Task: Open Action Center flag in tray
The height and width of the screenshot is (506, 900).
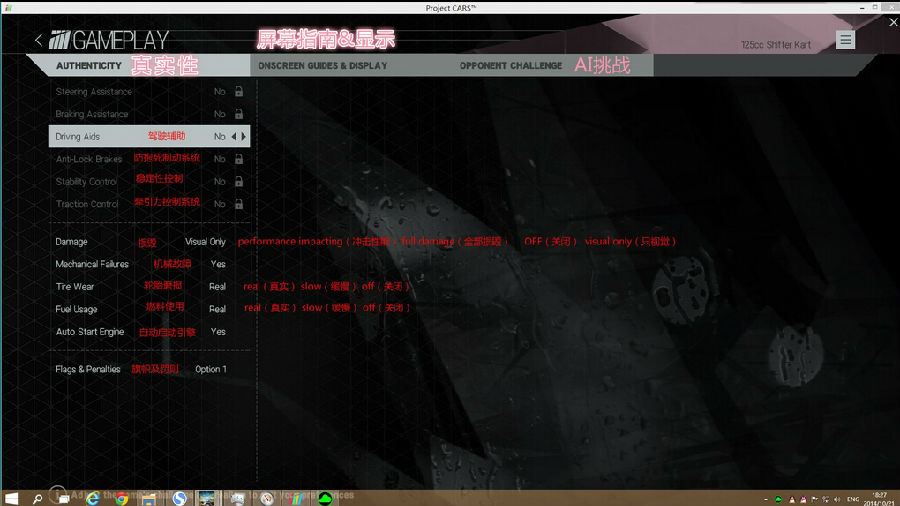Action: 814,500
